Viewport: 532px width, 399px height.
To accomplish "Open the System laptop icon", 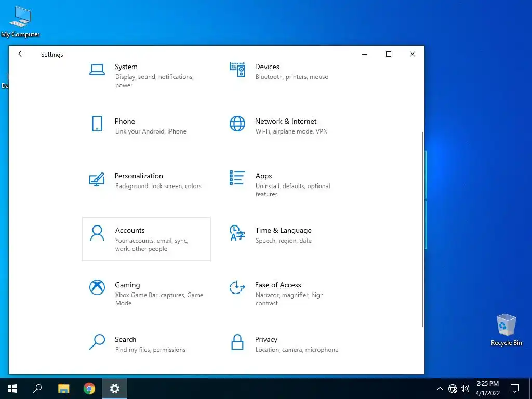I will pos(97,70).
